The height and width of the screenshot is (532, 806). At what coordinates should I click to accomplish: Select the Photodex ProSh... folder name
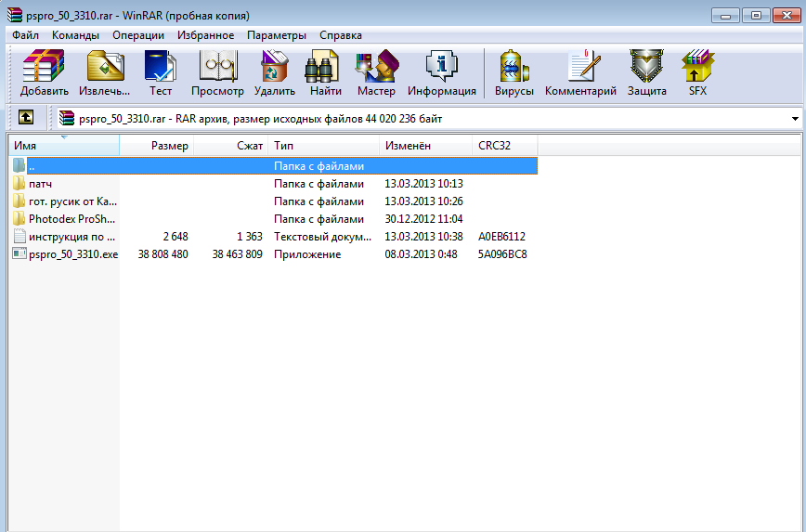click(x=72, y=218)
